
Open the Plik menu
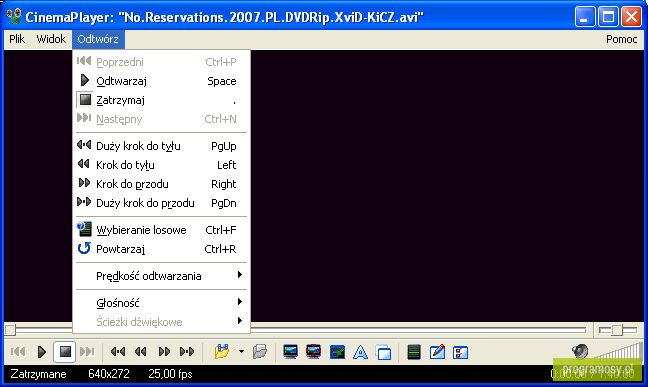[17, 39]
